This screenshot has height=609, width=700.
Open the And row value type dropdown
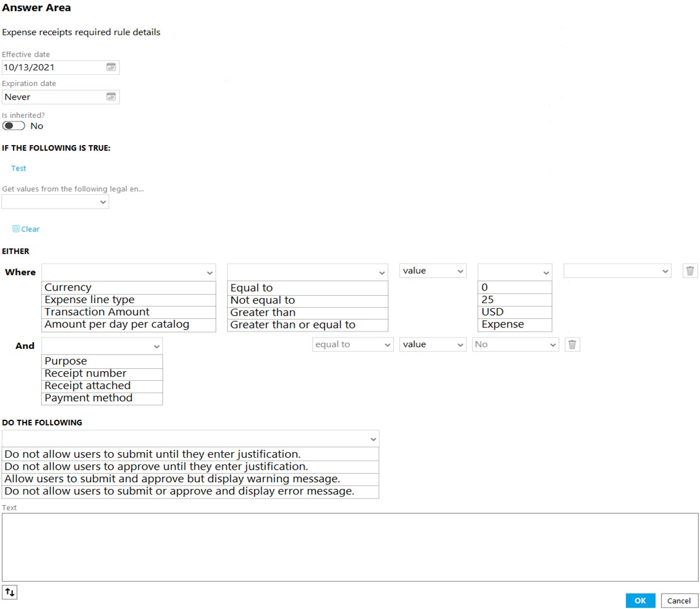click(433, 344)
